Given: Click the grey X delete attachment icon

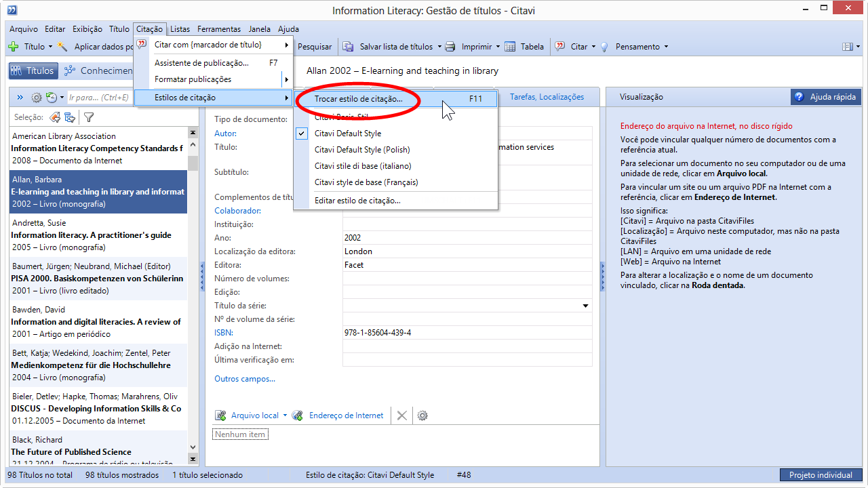Looking at the screenshot, I should [x=402, y=415].
